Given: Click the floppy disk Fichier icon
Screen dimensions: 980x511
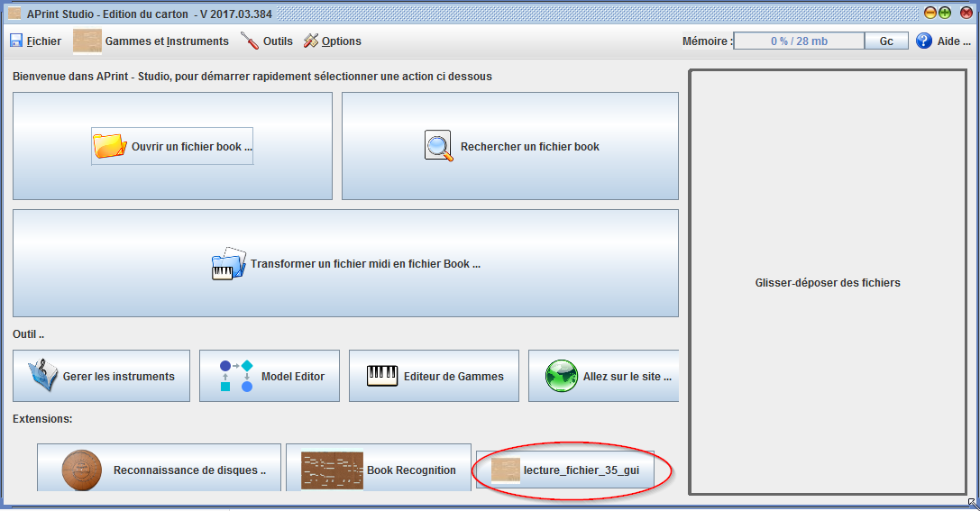Looking at the screenshot, I should pos(16,41).
